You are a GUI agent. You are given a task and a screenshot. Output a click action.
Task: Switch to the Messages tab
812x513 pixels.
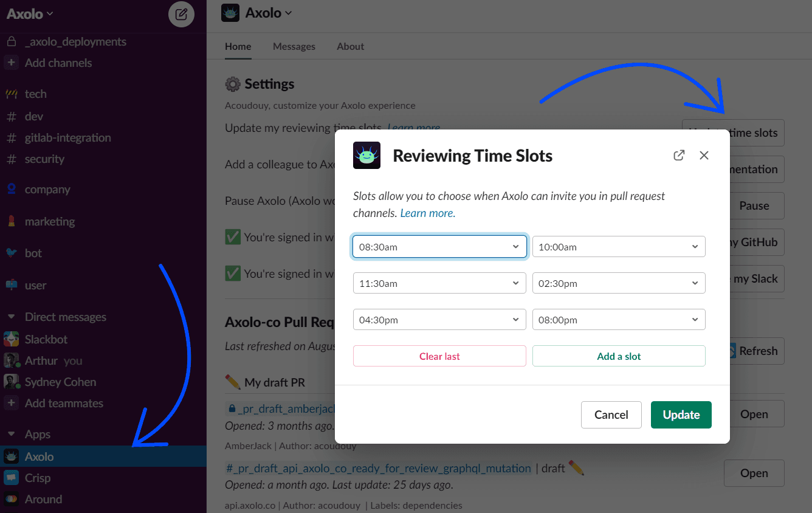(x=294, y=46)
